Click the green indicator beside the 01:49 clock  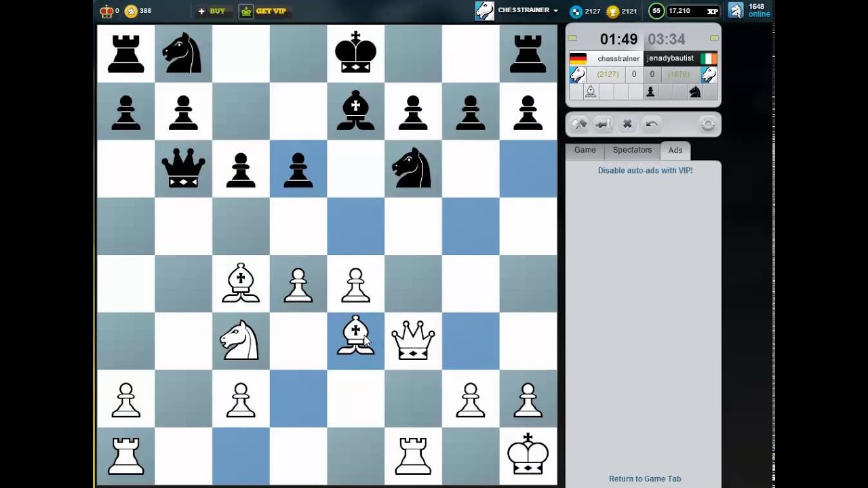click(572, 38)
